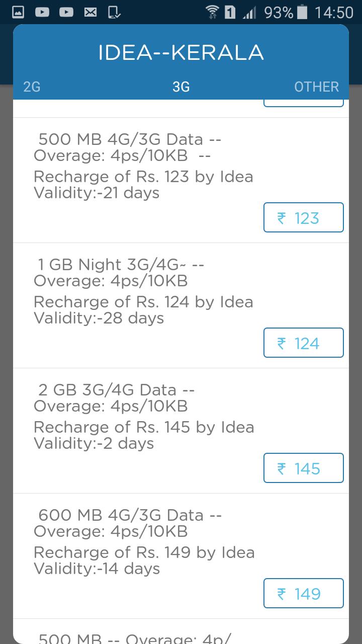Image resolution: width=362 pixels, height=644 pixels.
Task: Pick the ₹ 149 plan button
Action: (x=303, y=594)
